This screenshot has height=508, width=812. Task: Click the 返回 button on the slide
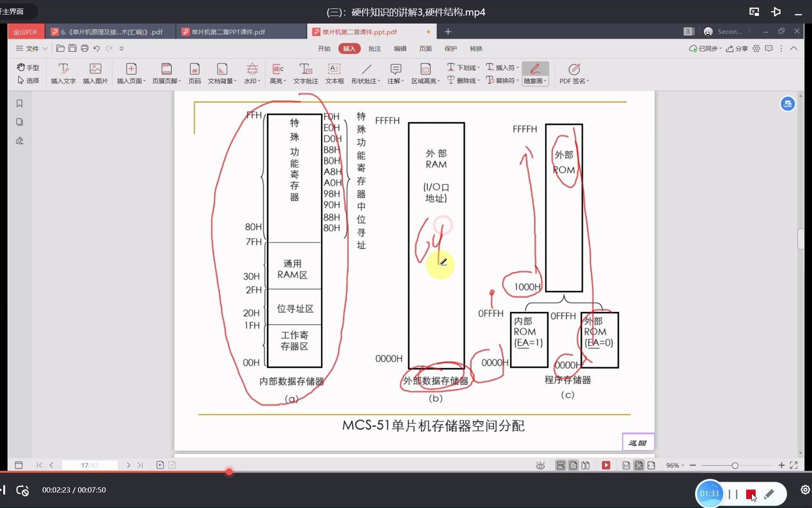tap(638, 442)
